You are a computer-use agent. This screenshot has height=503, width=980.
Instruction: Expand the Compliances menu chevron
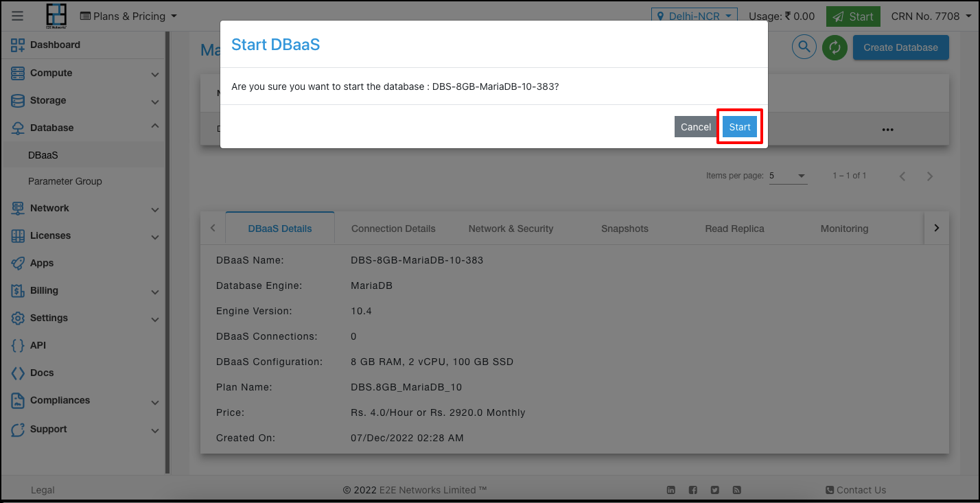click(155, 401)
